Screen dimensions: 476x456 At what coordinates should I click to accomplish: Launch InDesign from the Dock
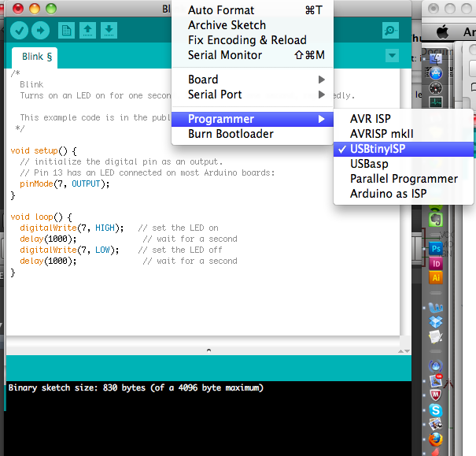(x=436, y=263)
